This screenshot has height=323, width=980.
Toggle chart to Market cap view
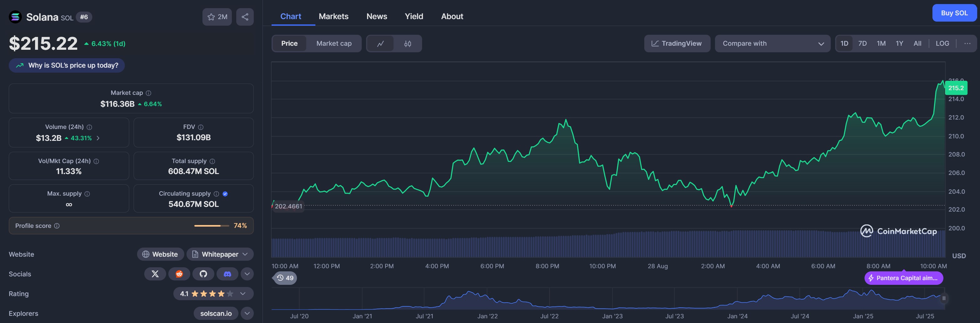pyautogui.click(x=334, y=44)
